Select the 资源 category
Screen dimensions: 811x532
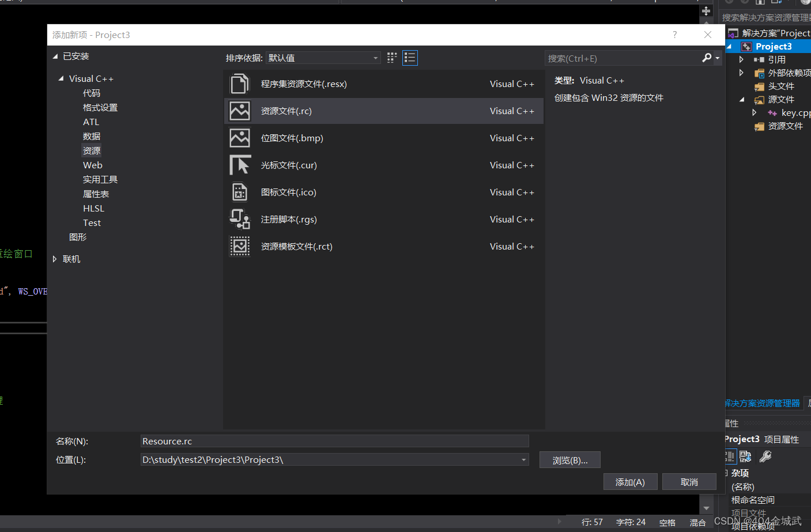click(x=92, y=151)
